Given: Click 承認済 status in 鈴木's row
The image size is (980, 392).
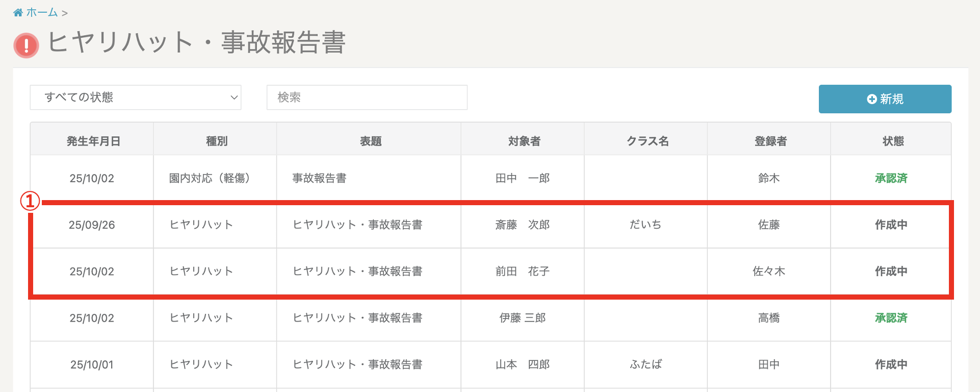Looking at the screenshot, I should pyautogui.click(x=891, y=179).
